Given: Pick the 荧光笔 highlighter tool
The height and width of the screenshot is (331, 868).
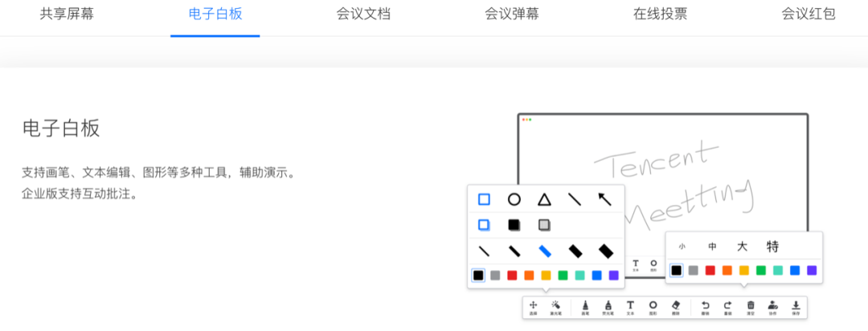Looking at the screenshot, I should 608,307.
